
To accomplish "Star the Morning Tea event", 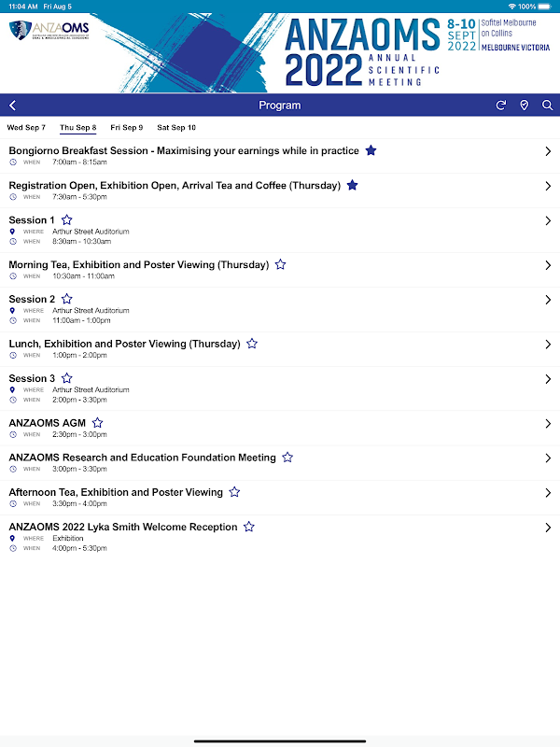I will [x=281, y=264].
